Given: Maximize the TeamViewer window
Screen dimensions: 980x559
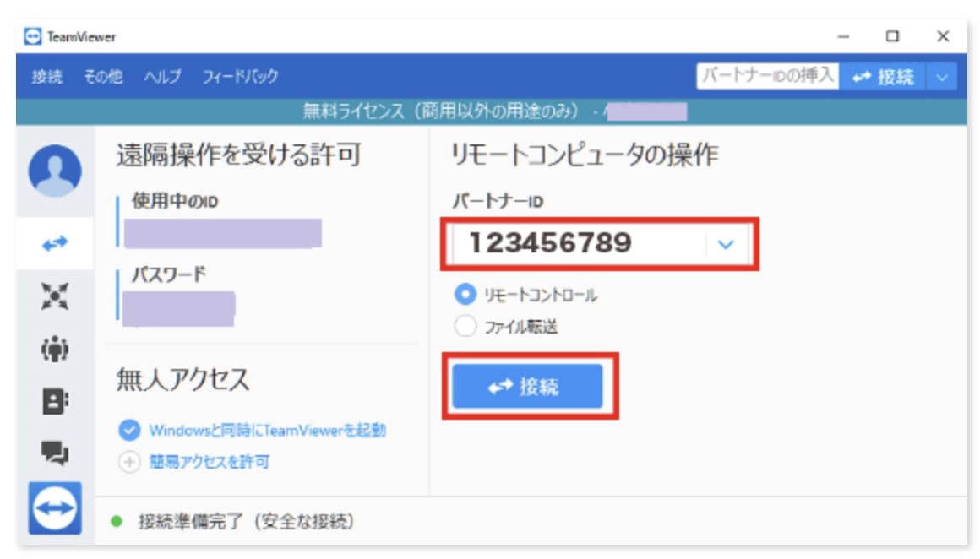Looking at the screenshot, I should click(892, 36).
